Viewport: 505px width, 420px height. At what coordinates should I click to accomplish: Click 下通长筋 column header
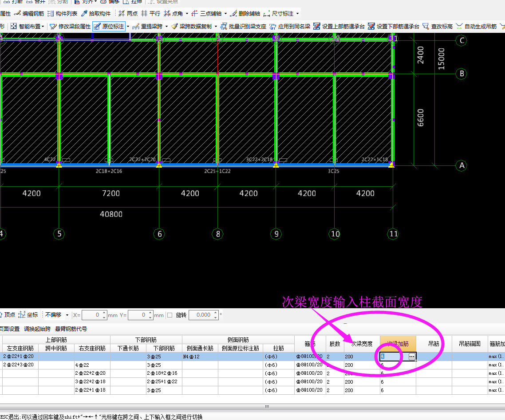(x=128, y=348)
